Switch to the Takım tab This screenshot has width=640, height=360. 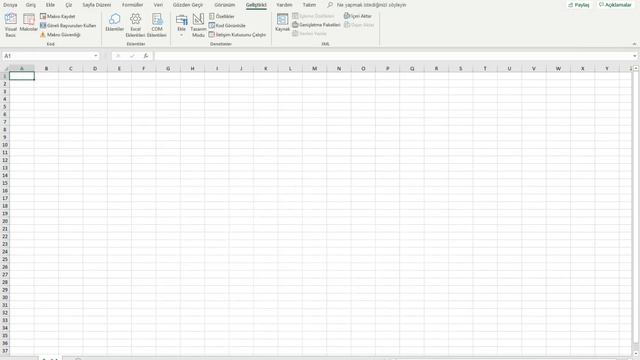click(309, 5)
